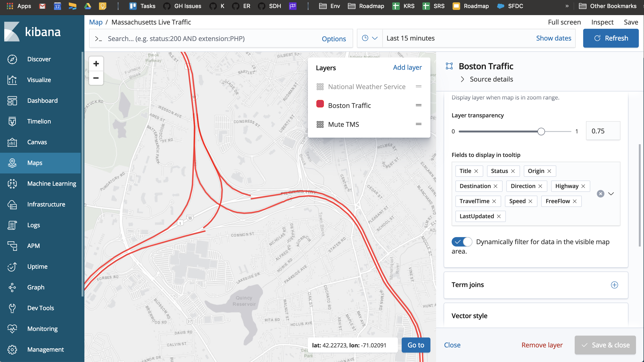Screen dimensions: 644x362
Task: Open the time picker dropdown arrow
Action: click(x=375, y=38)
